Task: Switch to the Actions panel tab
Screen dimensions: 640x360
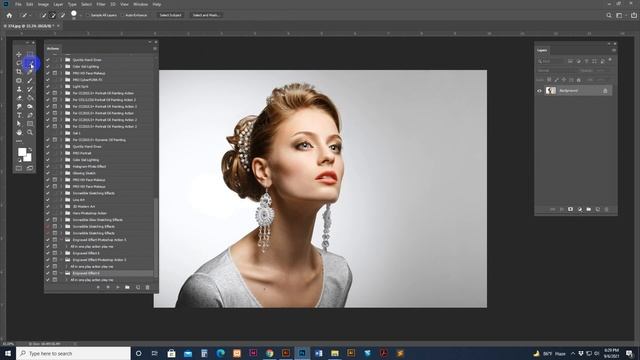Action: pyautogui.click(x=53, y=49)
